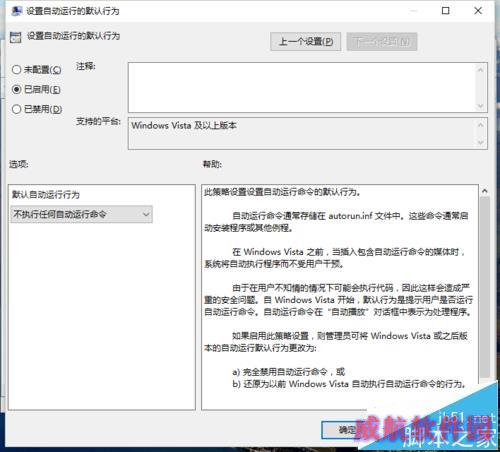
Task: Open the 默认自动运行行为 dropdown
Action: coord(82,214)
